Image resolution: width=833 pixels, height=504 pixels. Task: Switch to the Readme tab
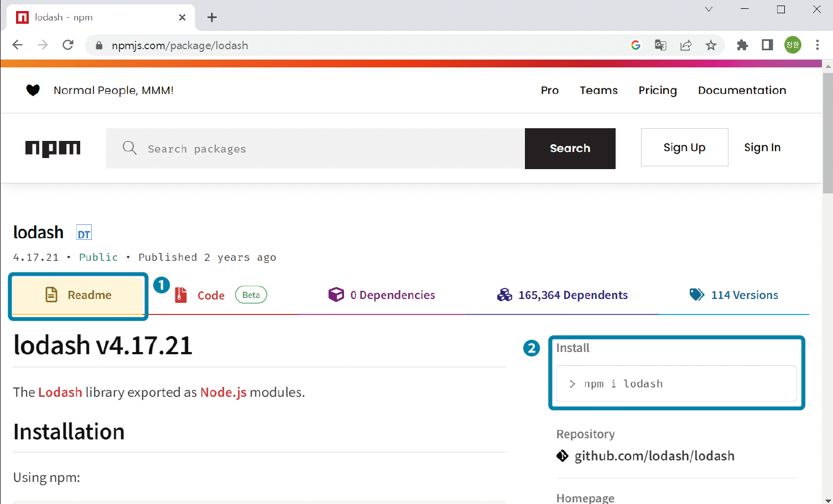pyautogui.click(x=78, y=296)
